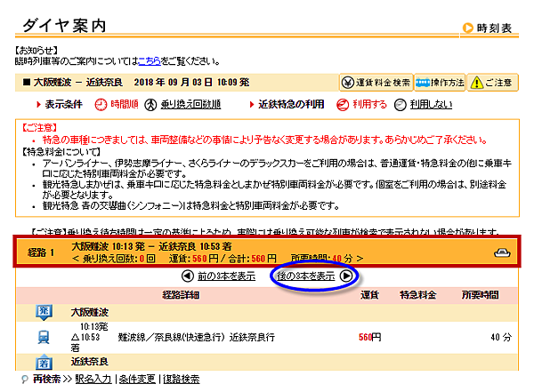The height and width of the screenshot is (392, 534).
Task: Click the 運賃料金検索 fare search button
Action: click(376, 83)
